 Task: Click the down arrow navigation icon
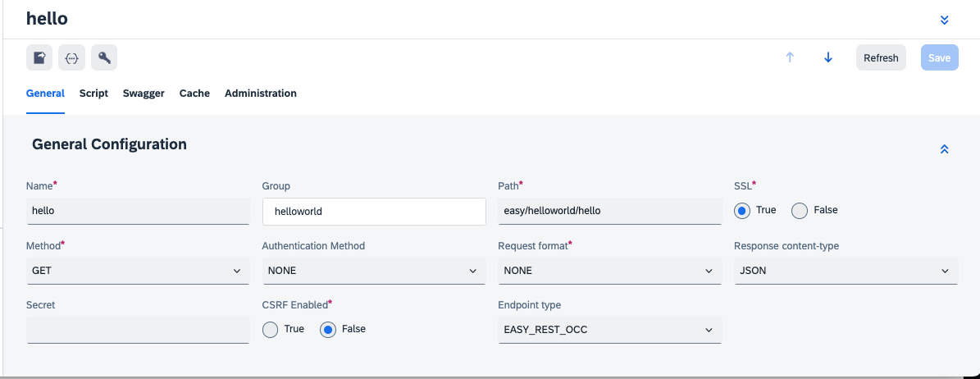coord(828,57)
